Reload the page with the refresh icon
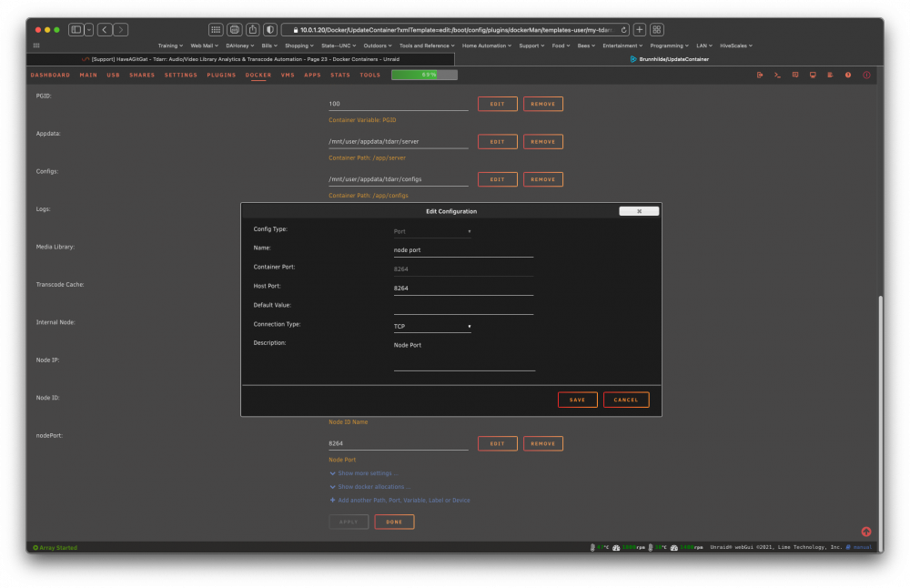The height and width of the screenshot is (588, 910). coord(623,30)
